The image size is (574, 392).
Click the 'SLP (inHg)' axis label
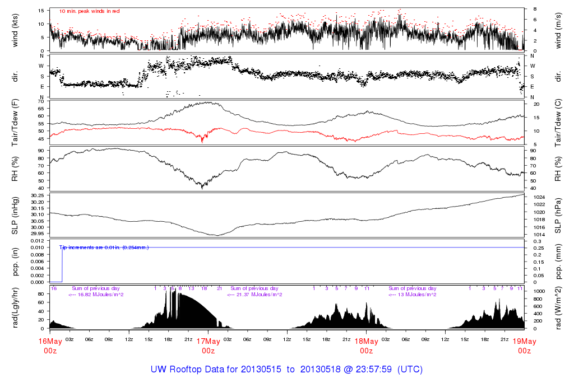[15, 216]
